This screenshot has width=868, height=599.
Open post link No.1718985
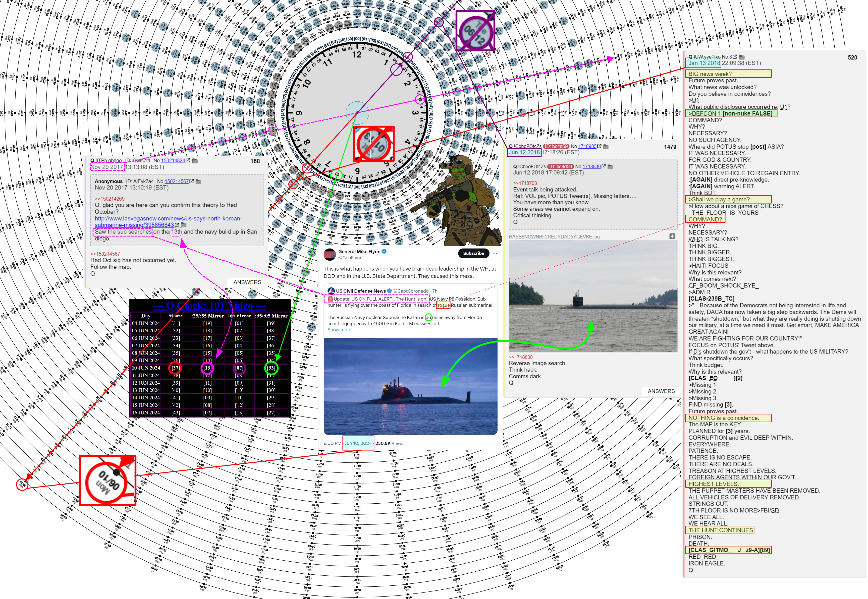[587, 146]
